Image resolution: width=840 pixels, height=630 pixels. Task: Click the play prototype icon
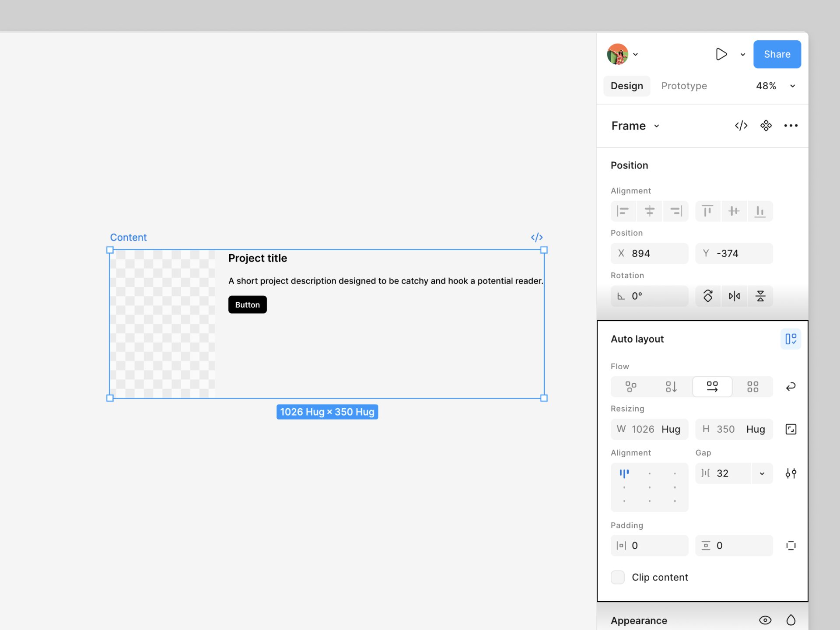click(721, 54)
